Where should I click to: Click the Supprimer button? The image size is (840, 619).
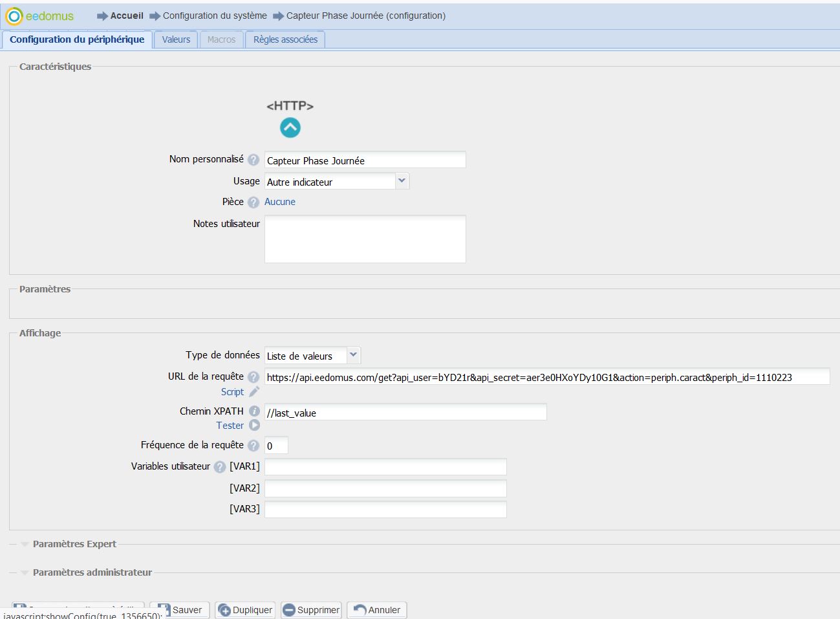point(311,610)
